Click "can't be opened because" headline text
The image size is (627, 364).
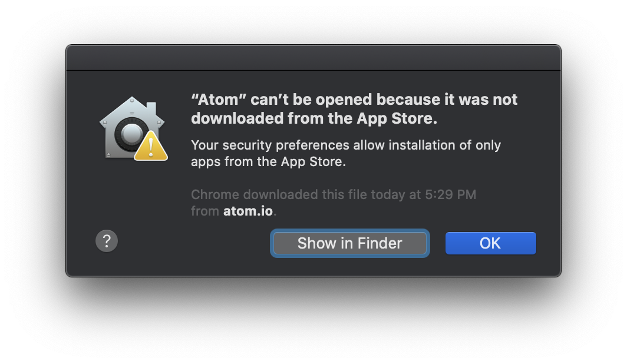pyautogui.click(x=345, y=100)
